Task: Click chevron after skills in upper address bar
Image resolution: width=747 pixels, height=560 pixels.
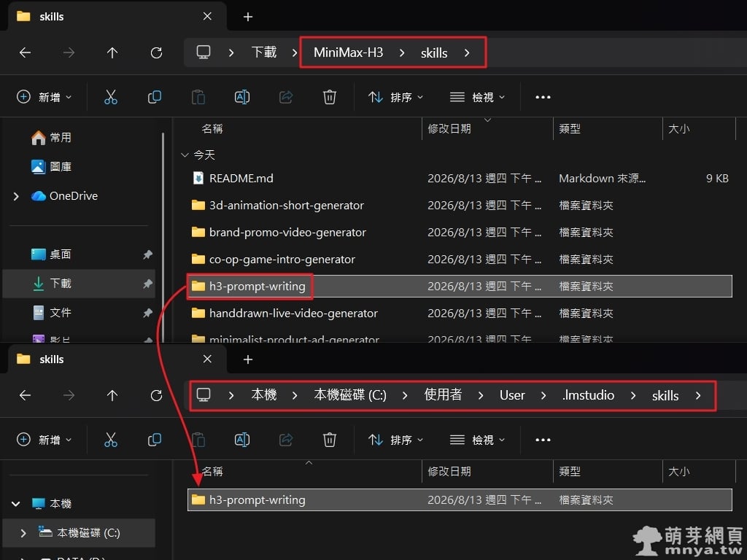Action: coord(467,52)
